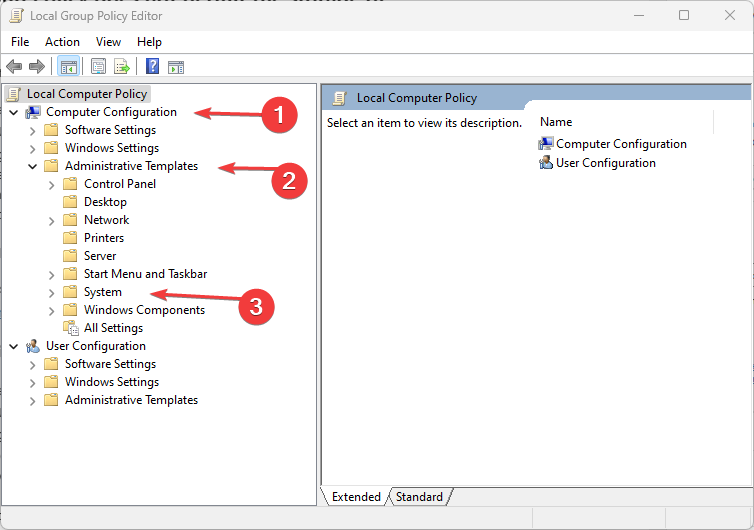This screenshot has width=754, height=530.
Task: Click the Forward arrow toolbar icon
Action: 37,66
